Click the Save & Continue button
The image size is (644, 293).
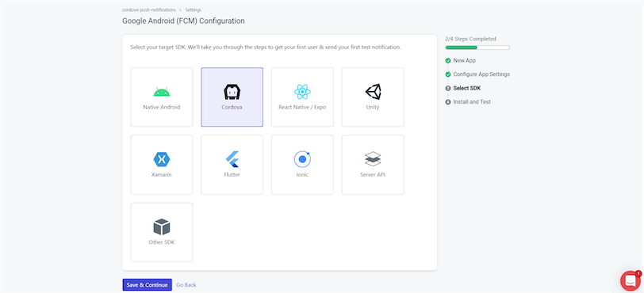(147, 285)
